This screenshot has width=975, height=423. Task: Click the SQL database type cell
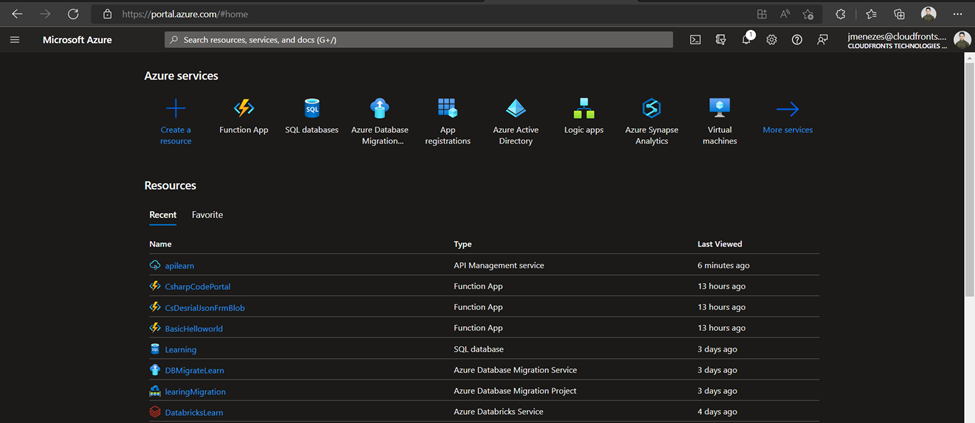click(x=479, y=349)
